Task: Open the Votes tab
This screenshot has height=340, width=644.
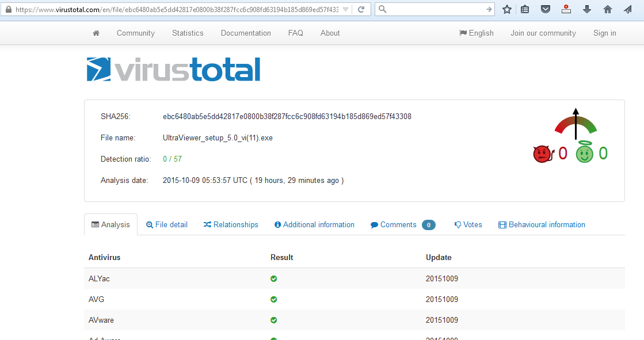Action: pos(468,224)
